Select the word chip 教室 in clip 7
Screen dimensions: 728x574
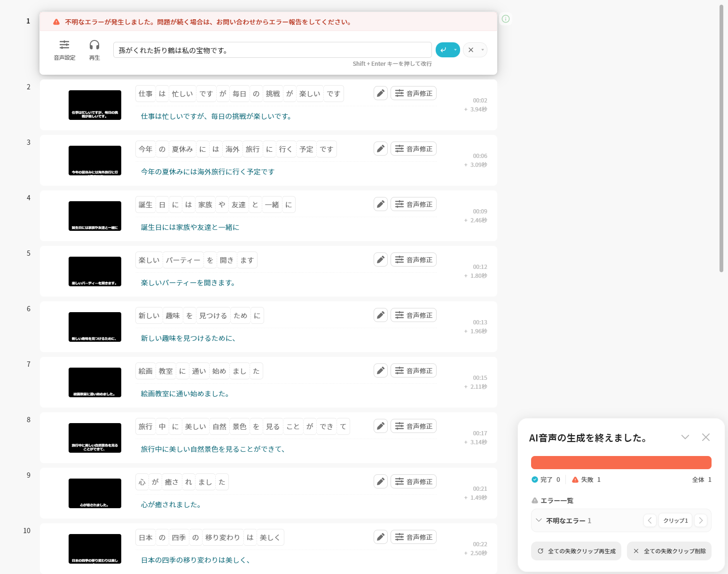click(166, 371)
